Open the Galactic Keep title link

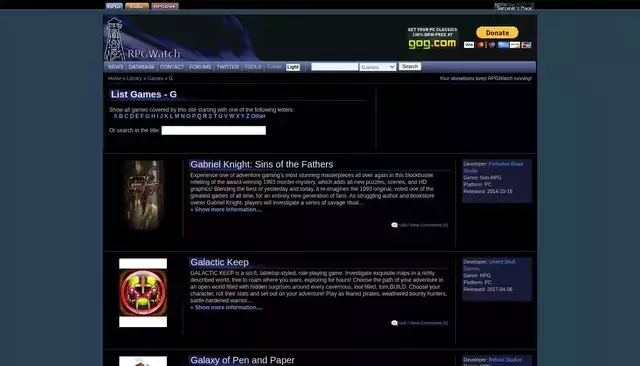219,262
